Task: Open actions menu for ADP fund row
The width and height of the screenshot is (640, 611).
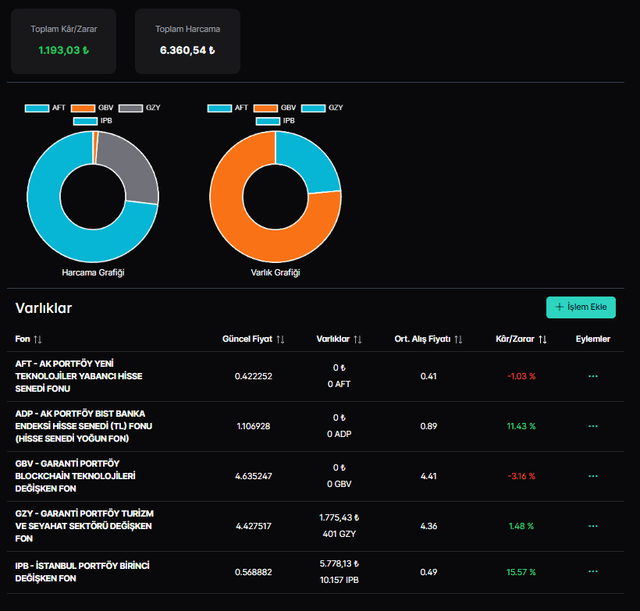Action: point(593,426)
